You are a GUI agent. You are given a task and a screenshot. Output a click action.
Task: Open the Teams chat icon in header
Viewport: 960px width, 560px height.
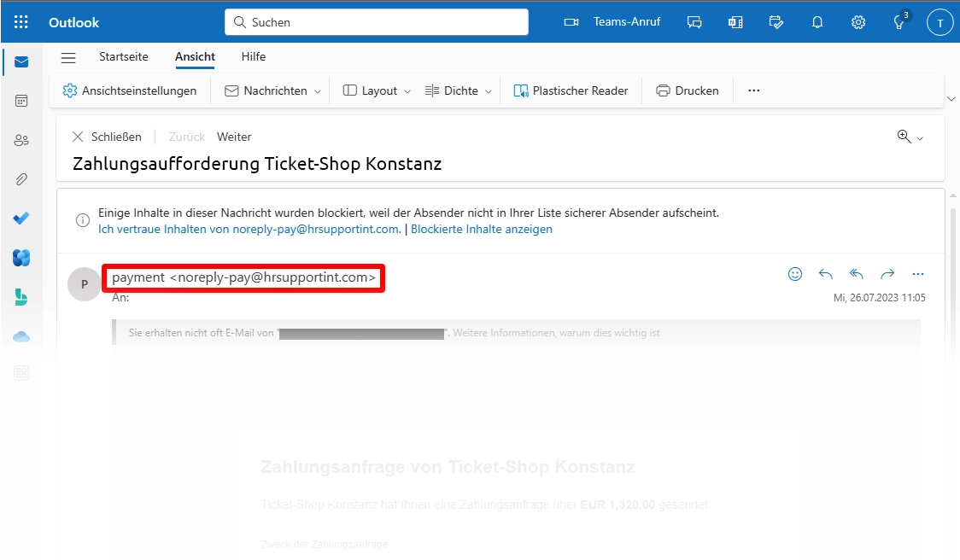click(694, 23)
